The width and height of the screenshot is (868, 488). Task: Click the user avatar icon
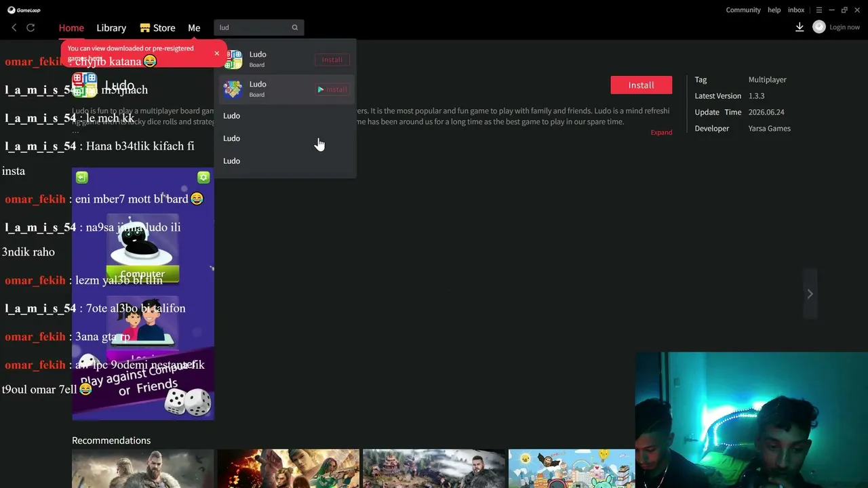tap(819, 27)
